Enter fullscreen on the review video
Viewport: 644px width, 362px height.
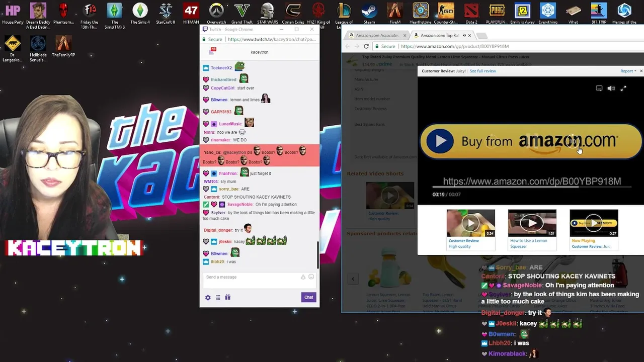[623, 88]
